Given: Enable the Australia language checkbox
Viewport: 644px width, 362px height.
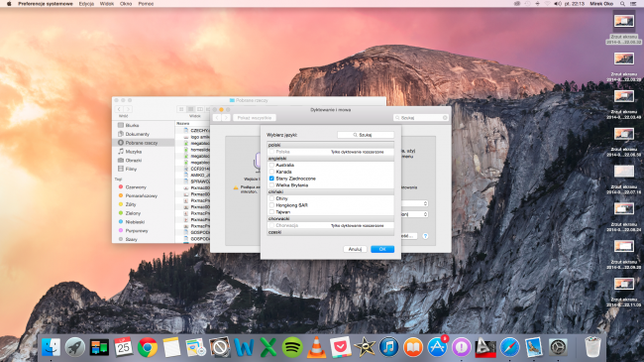Looking at the screenshot, I should pyautogui.click(x=271, y=165).
